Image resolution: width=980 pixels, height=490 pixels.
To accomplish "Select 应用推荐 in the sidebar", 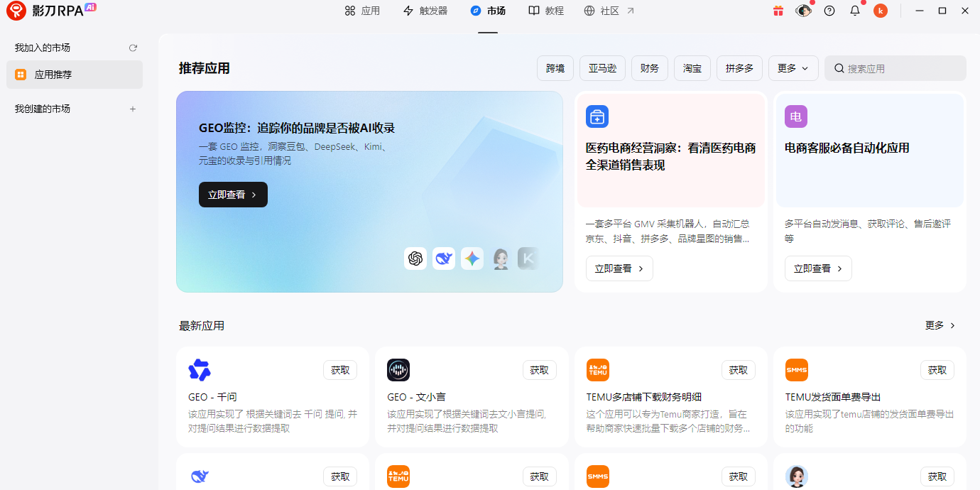I will (75, 75).
